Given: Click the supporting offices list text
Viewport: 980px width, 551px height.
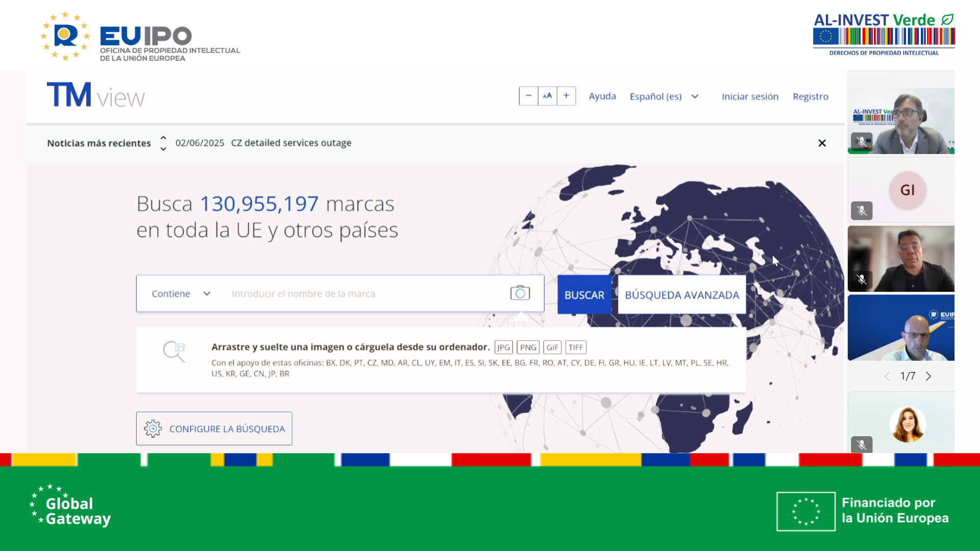Looking at the screenshot, I should click(x=470, y=368).
